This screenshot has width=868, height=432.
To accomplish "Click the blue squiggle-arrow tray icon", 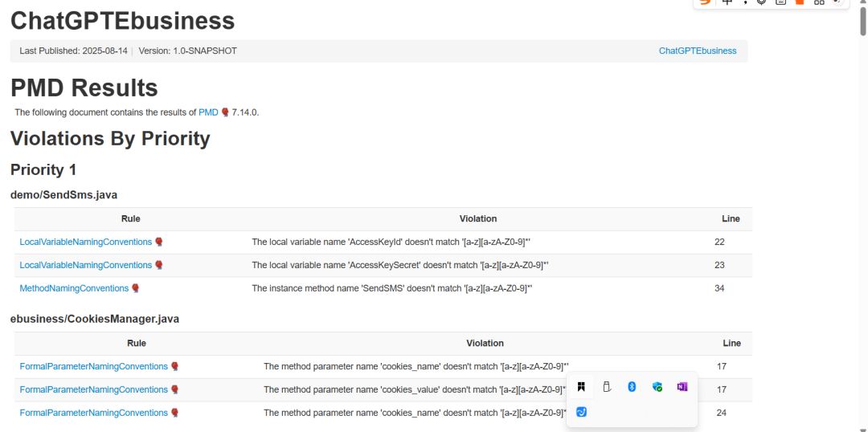I will click(x=581, y=412).
